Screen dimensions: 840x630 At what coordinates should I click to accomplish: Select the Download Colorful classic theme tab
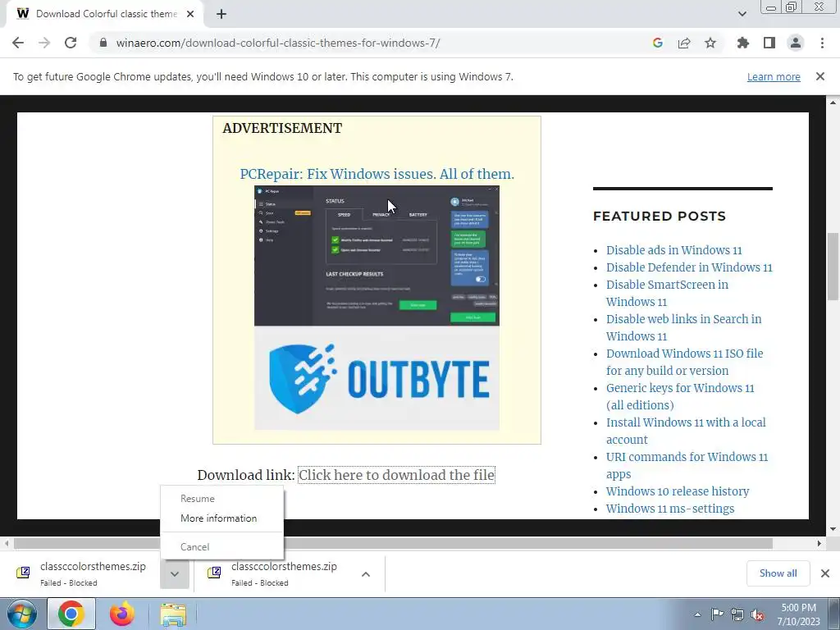[x=106, y=14]
